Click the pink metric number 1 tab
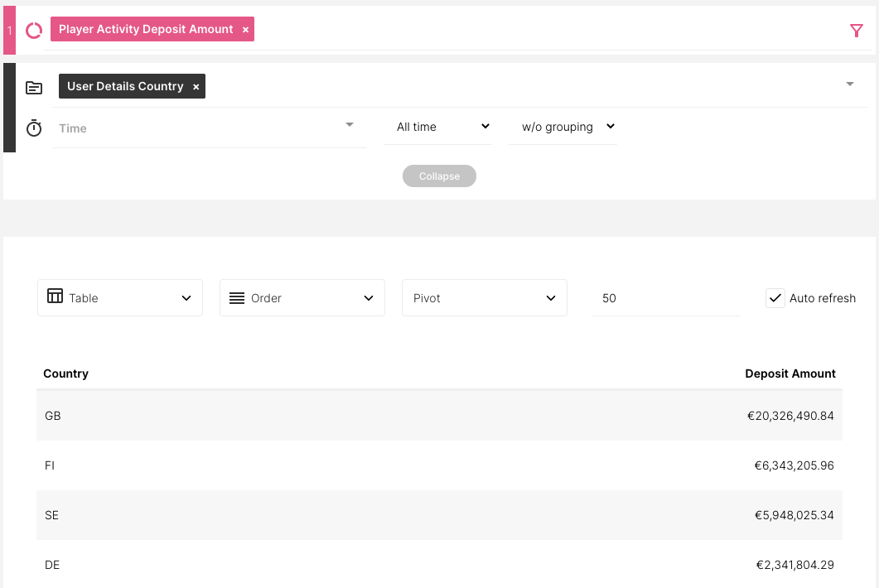This screenshot has width=879, height=588. coord(10,31)
